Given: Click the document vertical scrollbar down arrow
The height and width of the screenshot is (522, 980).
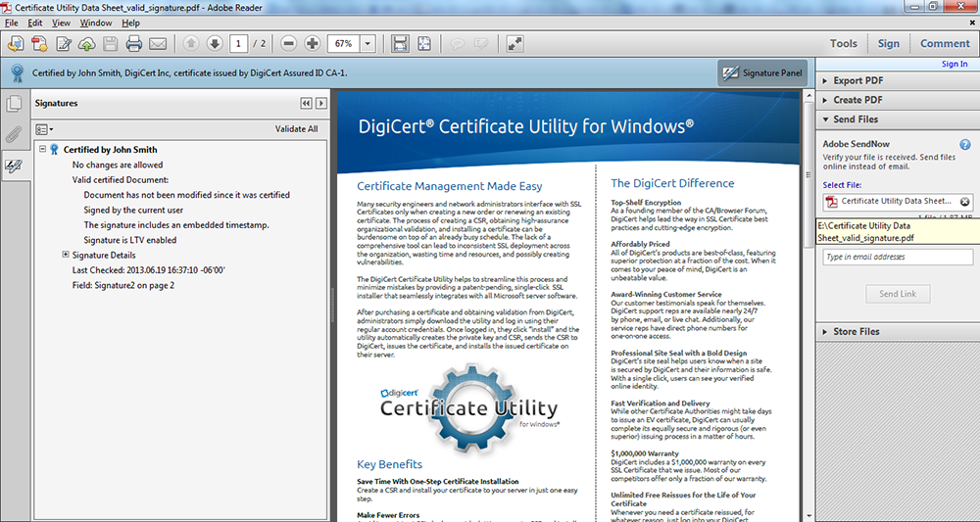Looking at the screenshot, I should point(807,516).
